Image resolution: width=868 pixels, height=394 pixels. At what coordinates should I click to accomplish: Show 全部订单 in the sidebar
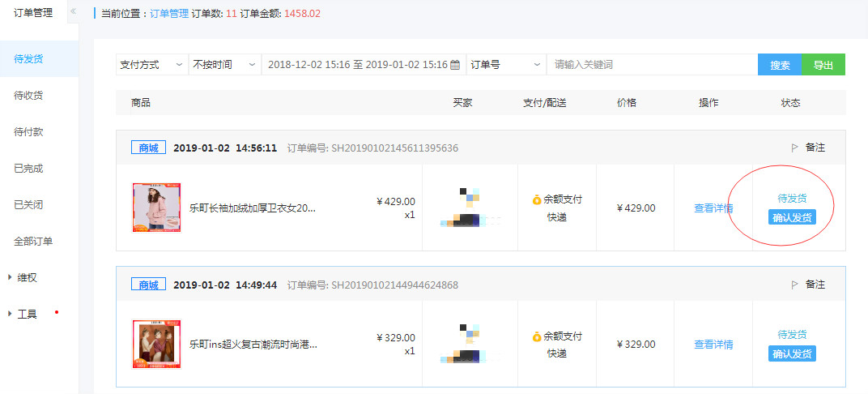click(33, 242)
